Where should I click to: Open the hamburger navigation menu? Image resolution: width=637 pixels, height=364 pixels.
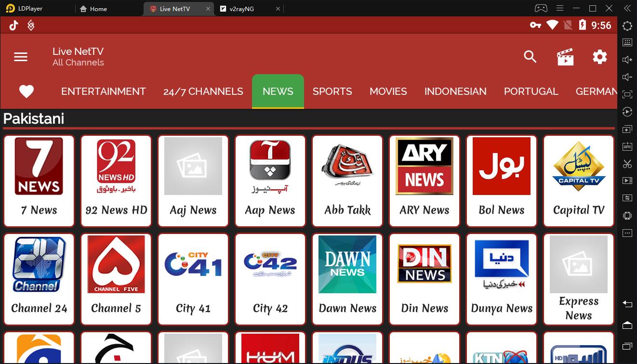[21, 57]
